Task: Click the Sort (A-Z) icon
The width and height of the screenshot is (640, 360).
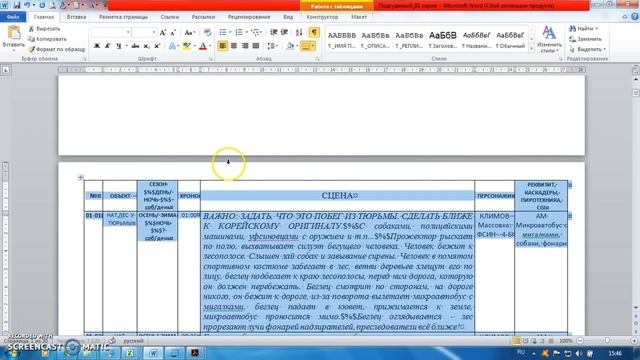Action: pyautogui.click(x=299, y=32)
